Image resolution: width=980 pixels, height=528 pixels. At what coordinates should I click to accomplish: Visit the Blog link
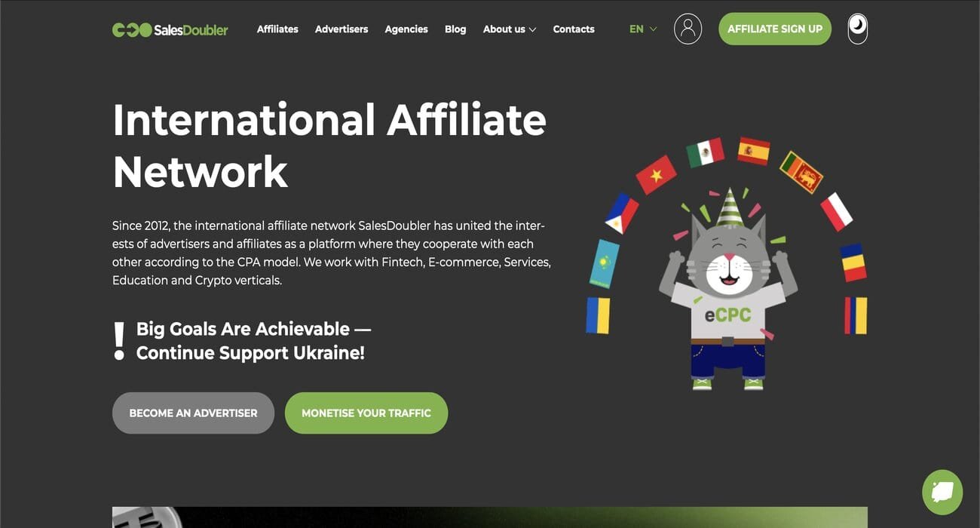[x=455, y=29]
